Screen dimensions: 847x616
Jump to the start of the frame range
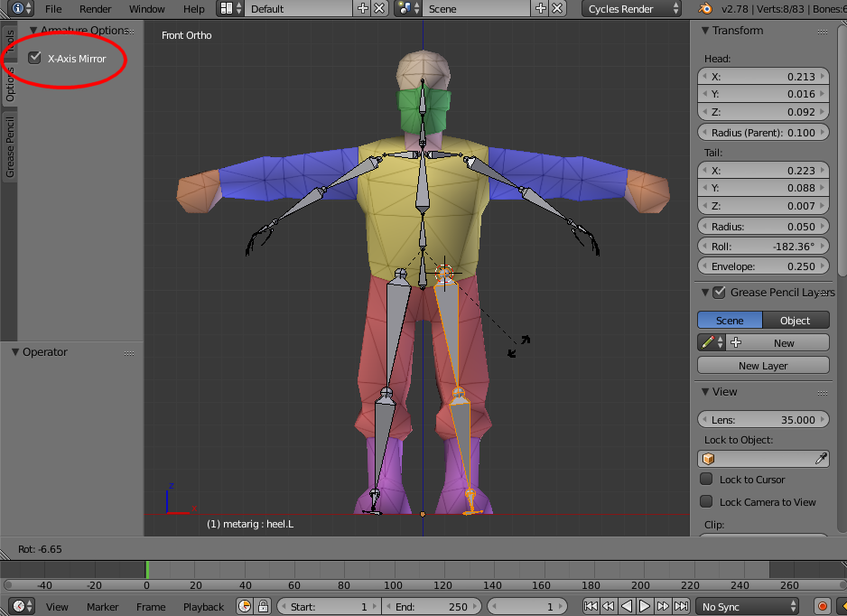[591, 606]
